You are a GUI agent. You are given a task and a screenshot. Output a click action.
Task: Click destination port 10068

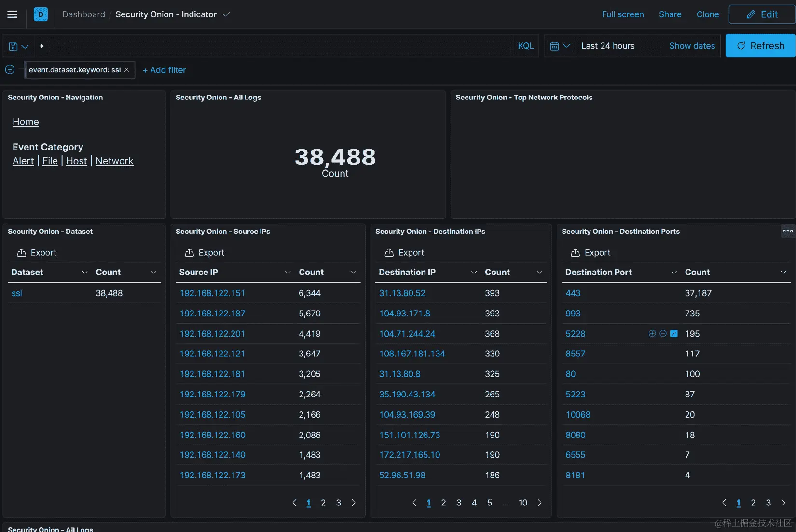(578, 414)
